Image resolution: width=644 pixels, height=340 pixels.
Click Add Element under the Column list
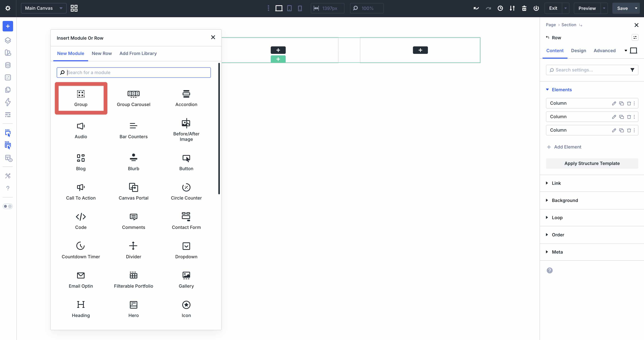pyautogui.click(x=564, y=147)
